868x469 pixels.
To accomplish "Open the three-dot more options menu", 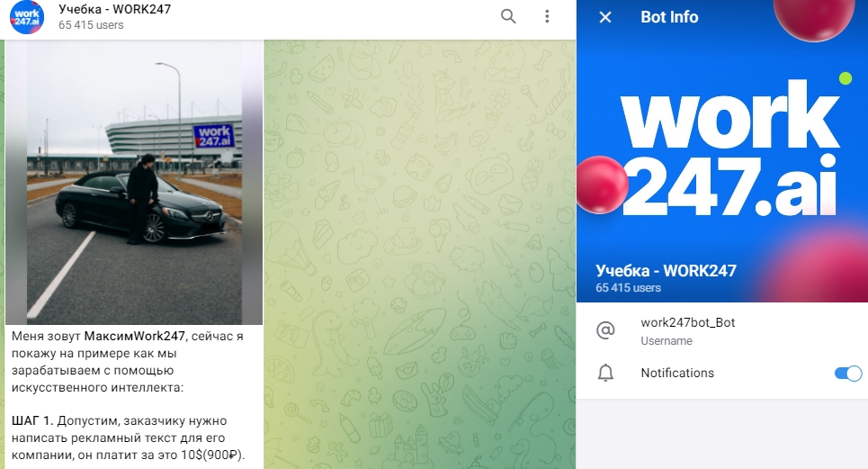I will pyautogui.click(x=547, y=16).
